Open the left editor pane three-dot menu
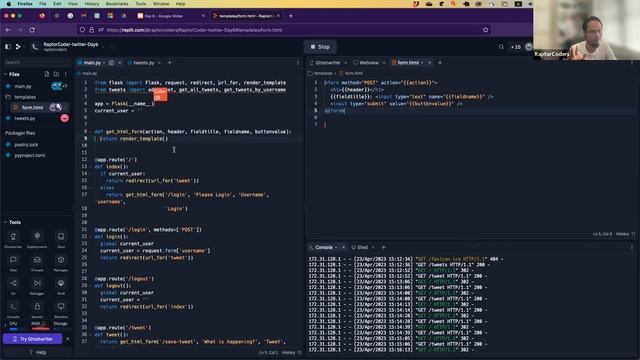The image size is (640, 360). click(x=298, y=62)
